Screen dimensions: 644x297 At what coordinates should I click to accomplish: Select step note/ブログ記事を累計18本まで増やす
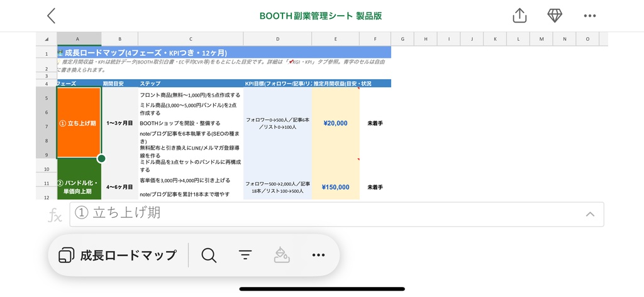pyautogui.click(x=191, y=194)
